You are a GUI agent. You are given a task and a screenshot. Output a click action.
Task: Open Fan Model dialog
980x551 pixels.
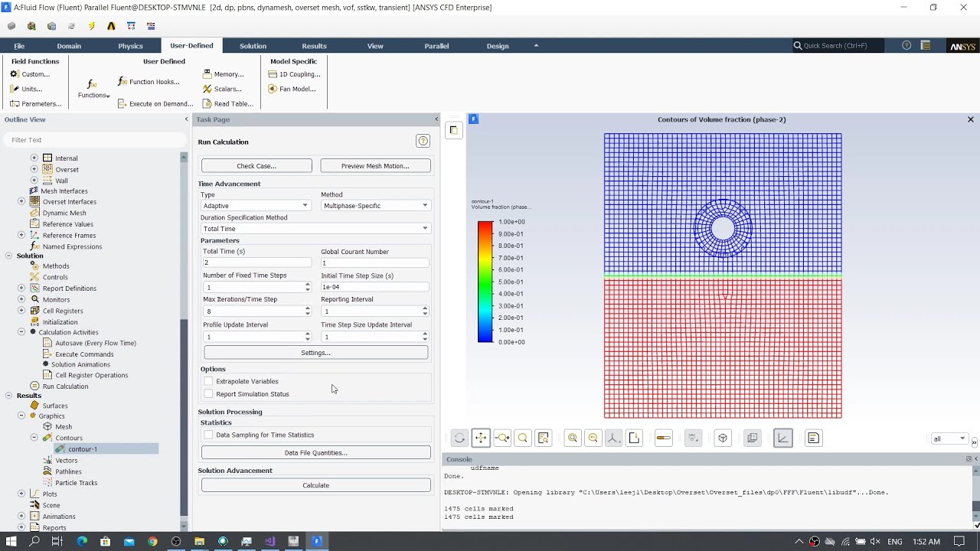click(292, 89)
